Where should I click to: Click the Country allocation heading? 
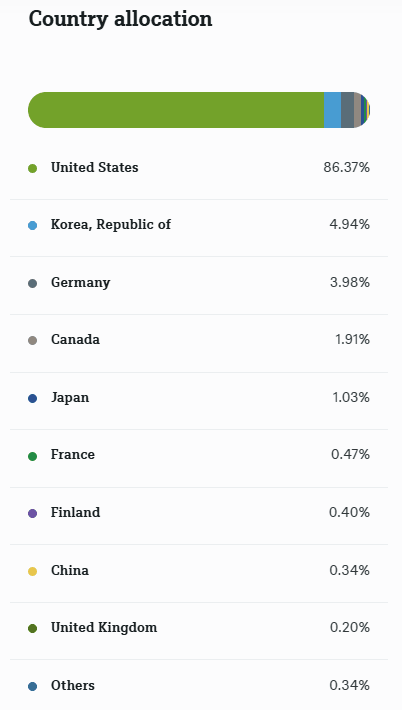(x=120, y=19)
